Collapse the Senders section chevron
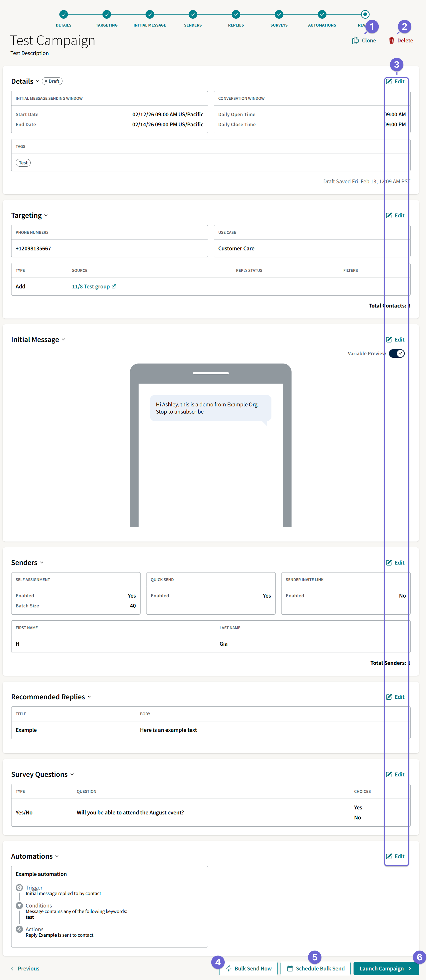The width and height of the screenshot is (427, 980). (x=42, y=562)
